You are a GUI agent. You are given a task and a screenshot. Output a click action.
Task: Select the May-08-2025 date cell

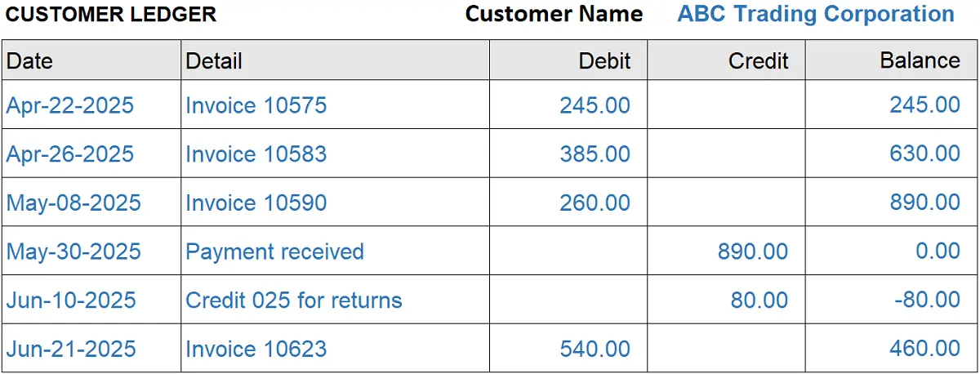pyautogui.click(x=73, y=203)
